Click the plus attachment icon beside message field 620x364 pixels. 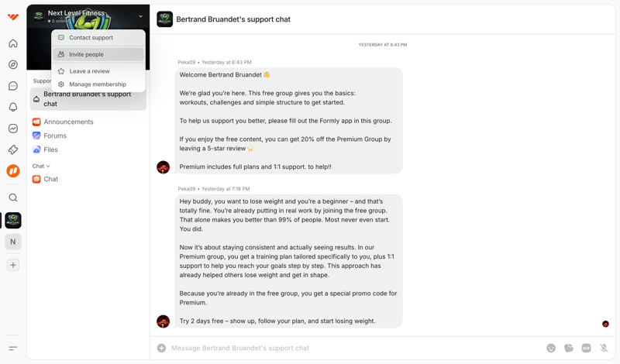click(x=162, y=349)
